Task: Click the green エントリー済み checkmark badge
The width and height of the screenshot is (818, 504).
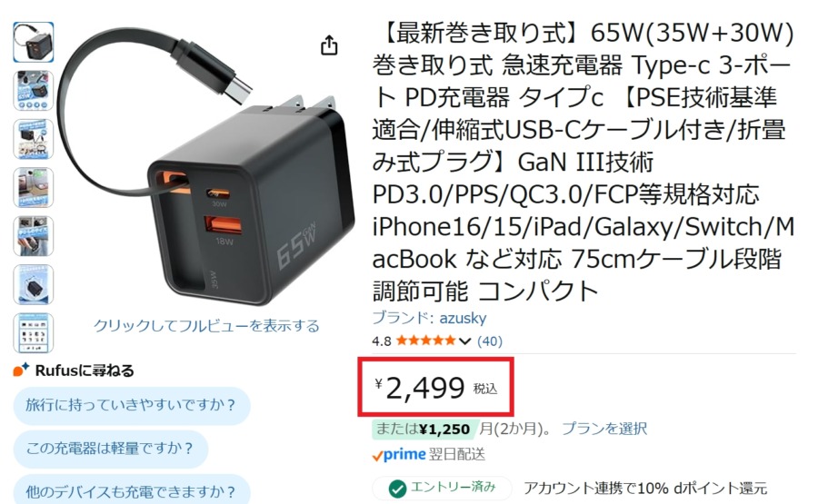Action: click(x=442, y=488)
